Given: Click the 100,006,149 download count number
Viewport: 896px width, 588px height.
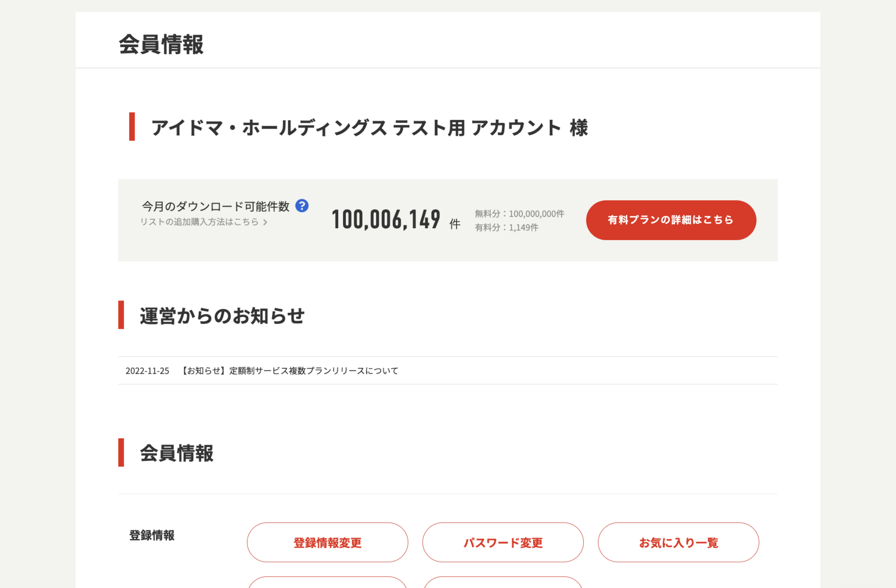Looking at the screenshot, I should [x=386, y=220].
